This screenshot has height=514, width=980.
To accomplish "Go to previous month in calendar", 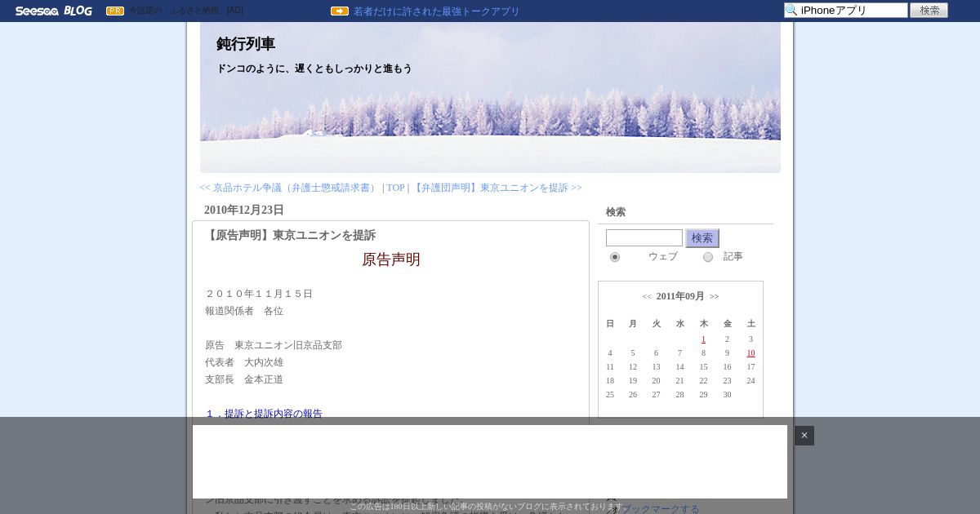I will (x=647, y=296).
